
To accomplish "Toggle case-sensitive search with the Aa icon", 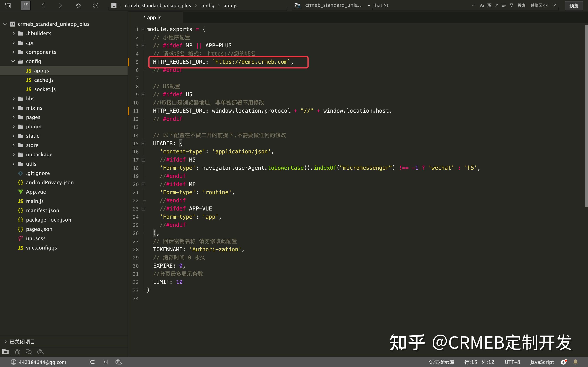I will 482,5.
